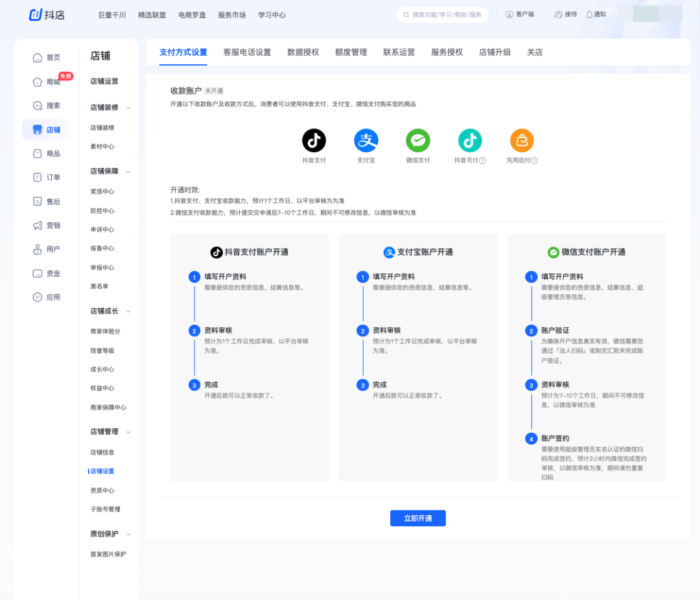Select the 微信支付 payment icon
Image resolution: width=700 pixels, height=600 pixels.
[x=417, y=140]
